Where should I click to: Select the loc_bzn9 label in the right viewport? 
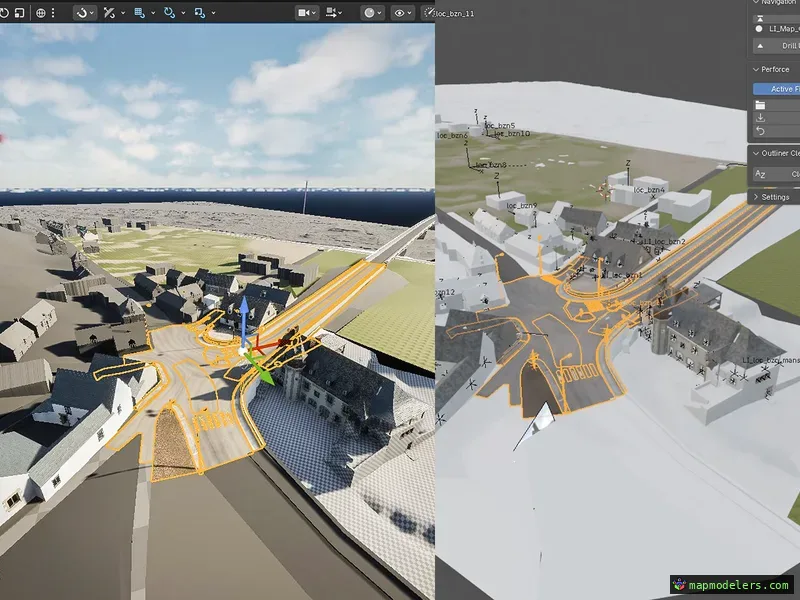click(x=521, y=206)
